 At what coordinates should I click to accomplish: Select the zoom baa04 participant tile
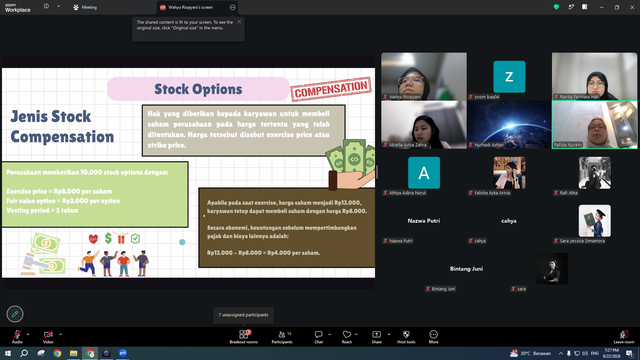pyautogui.click(x=509, y=76)
